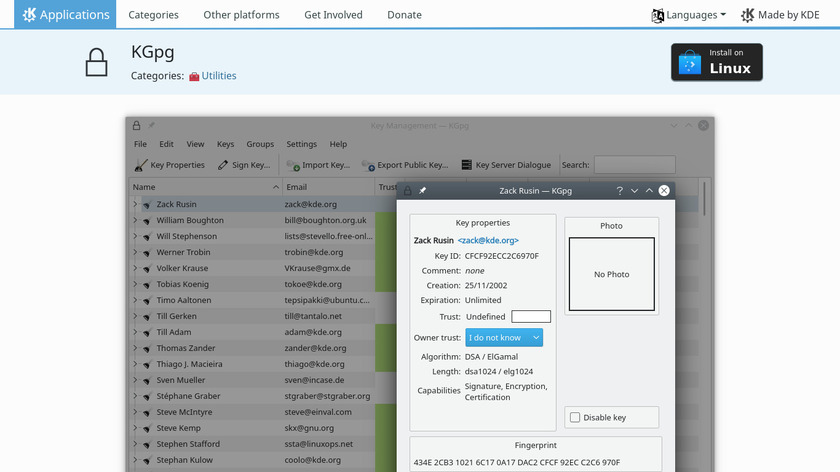Click the key icon beside Zack Rusin row
Viewport: 840px width, 472px height.
point(147,205)
